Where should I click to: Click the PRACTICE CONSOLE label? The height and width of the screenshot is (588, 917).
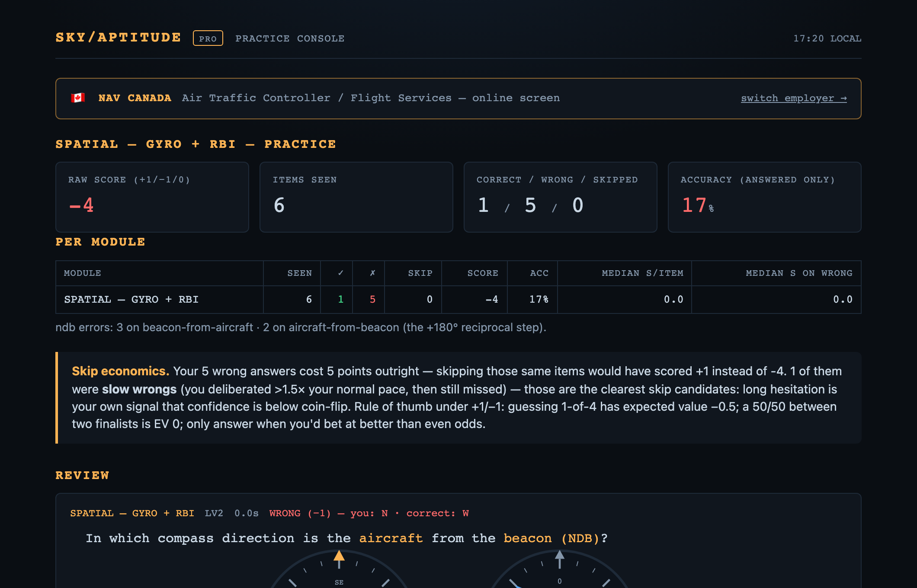point(290,38)
